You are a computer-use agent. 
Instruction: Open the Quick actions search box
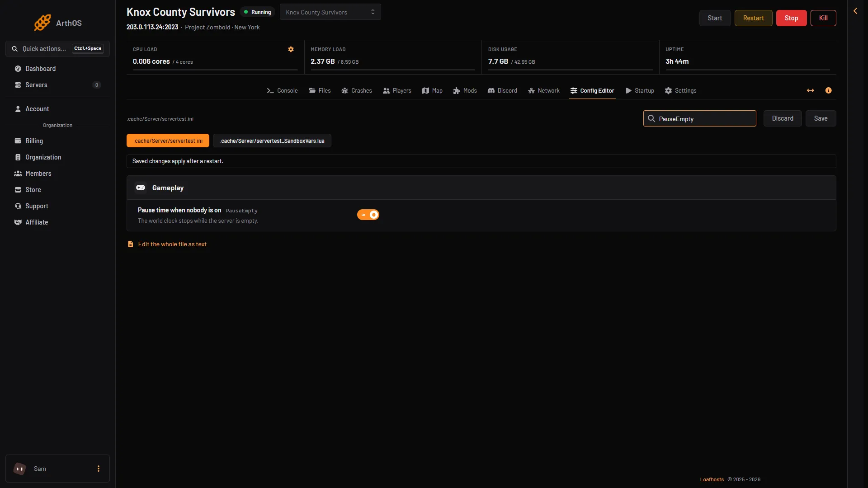click(x=57, y=49)
